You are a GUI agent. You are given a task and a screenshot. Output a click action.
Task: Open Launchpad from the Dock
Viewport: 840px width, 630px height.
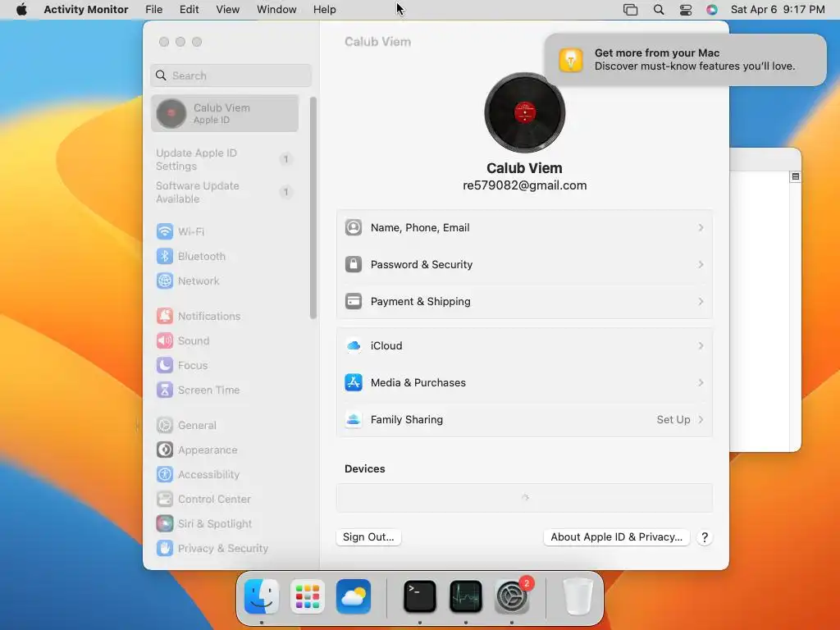click(x=308, y=596)
